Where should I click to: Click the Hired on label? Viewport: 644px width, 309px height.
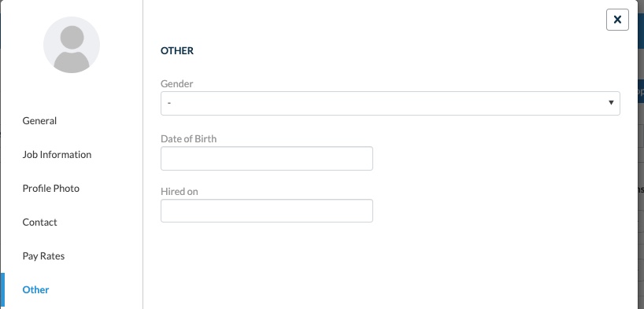click(179, 192)
